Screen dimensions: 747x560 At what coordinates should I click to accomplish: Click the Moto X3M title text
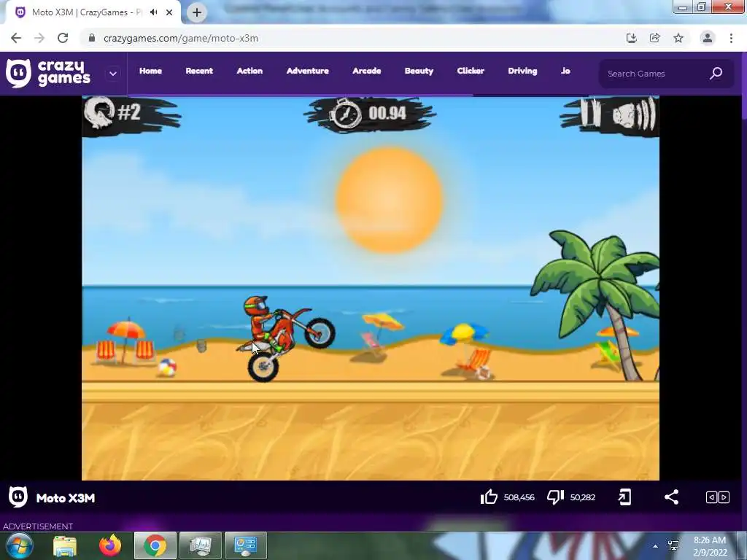(66, 498)
